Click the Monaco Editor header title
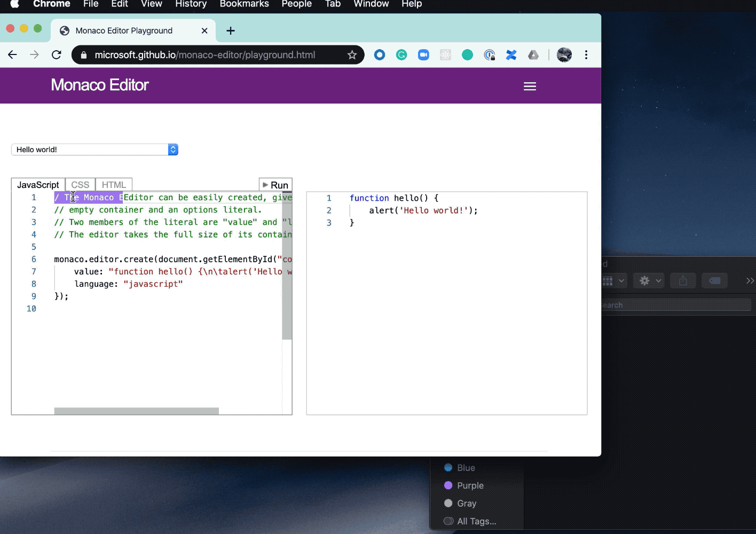 pos(100,85)
